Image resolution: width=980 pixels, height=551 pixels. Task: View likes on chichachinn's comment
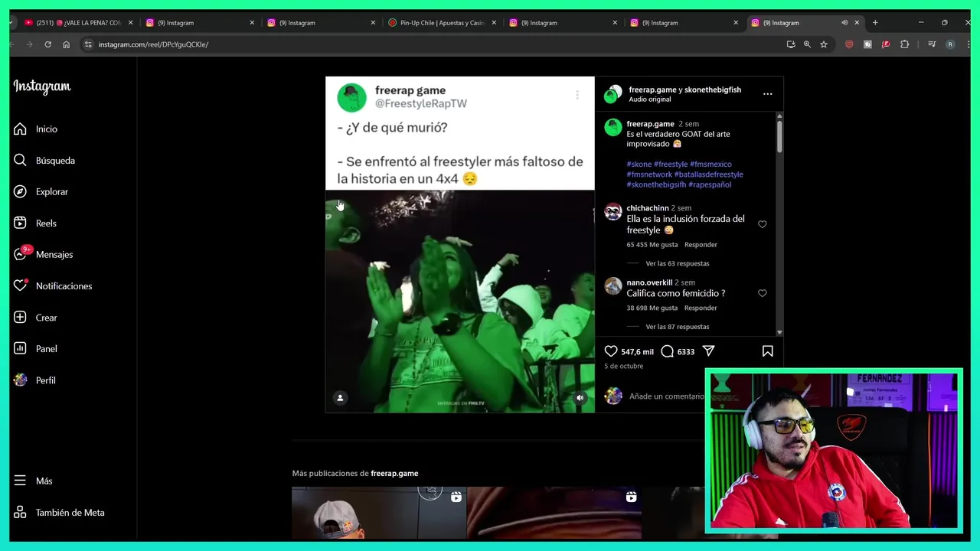click(652, 245)
